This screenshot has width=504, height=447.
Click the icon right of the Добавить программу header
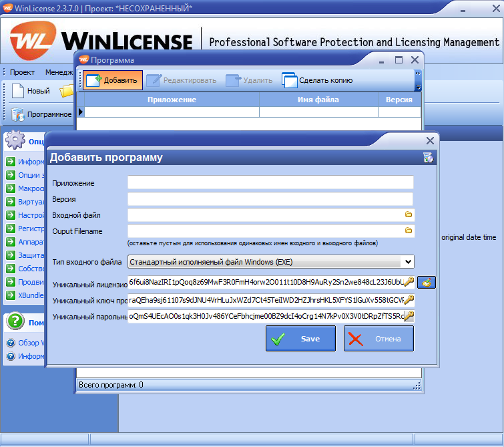pos(428,158)
